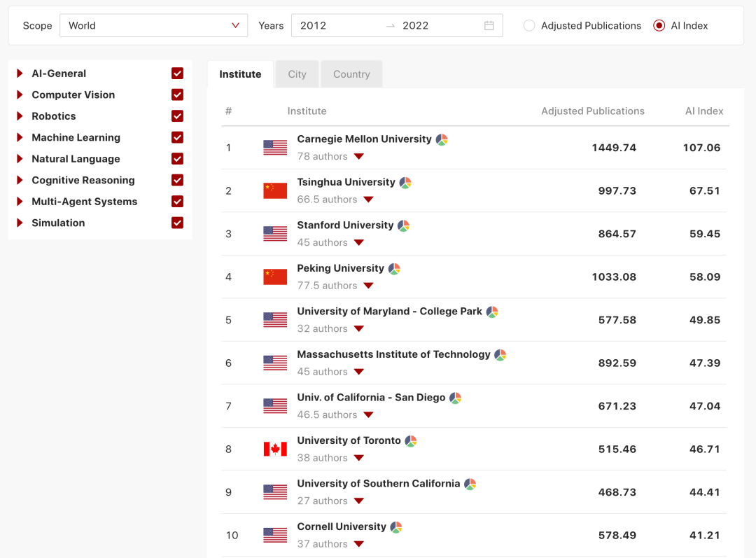Expand the Simulation category triangle
Viewport: 756px width, 558px height.
(x=20, y=223)
